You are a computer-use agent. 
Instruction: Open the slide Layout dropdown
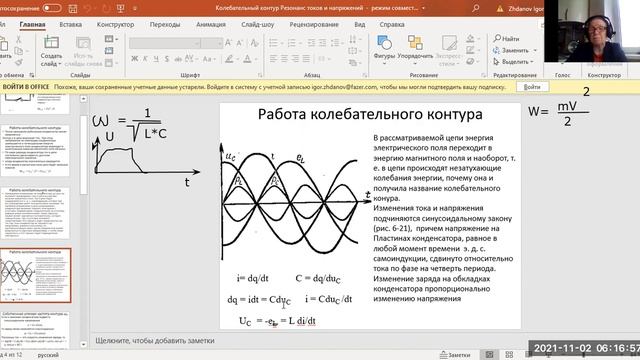point(111,39)
